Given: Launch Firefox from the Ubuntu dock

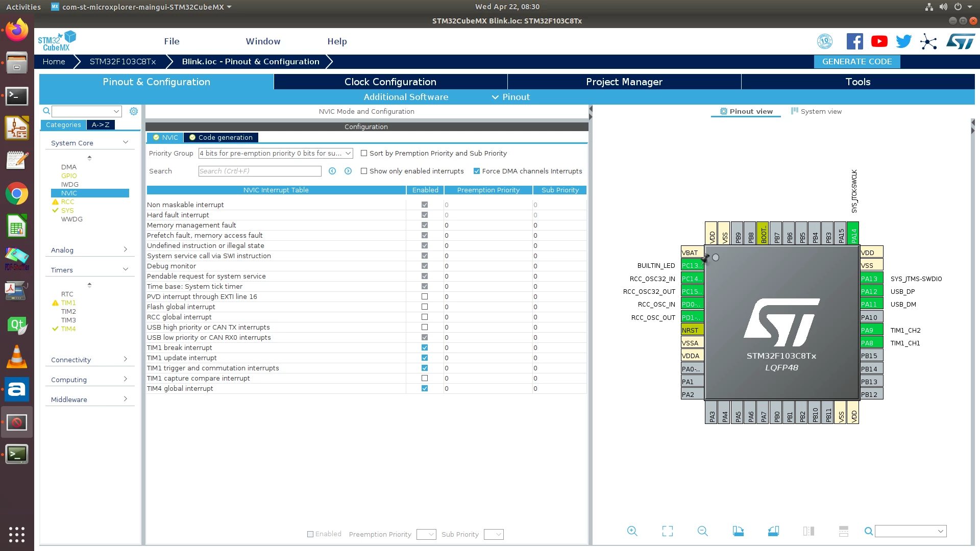Looking at the screenshot, I should tap(17, 30).
